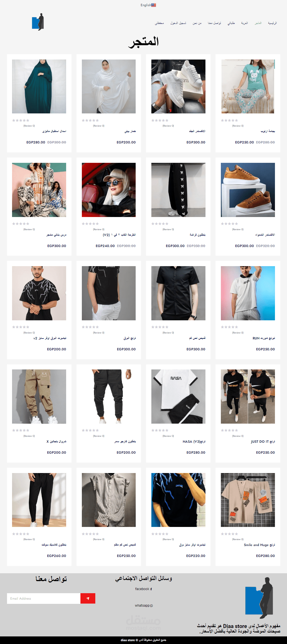Open the JUST DO IT tracksuit product title
The width and height of the screenshot is (287, 644).
263,442
